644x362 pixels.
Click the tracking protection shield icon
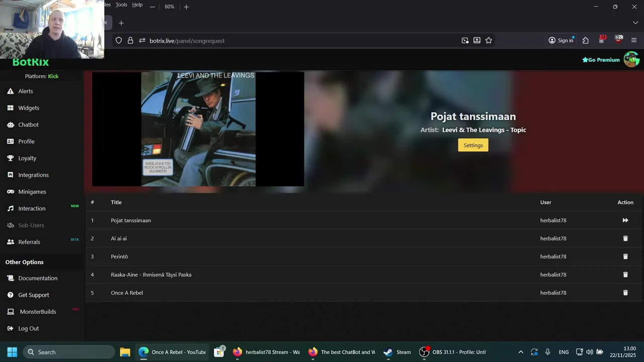119,41
